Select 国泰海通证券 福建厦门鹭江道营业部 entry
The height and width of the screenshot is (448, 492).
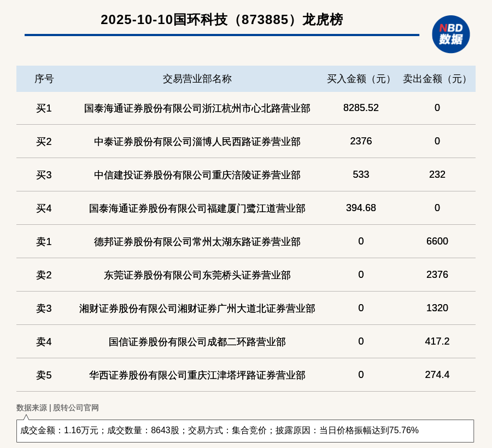[197, 208]
